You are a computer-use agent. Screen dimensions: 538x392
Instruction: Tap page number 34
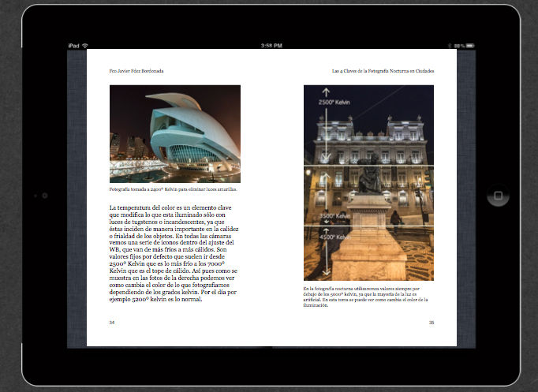(112, 323)
